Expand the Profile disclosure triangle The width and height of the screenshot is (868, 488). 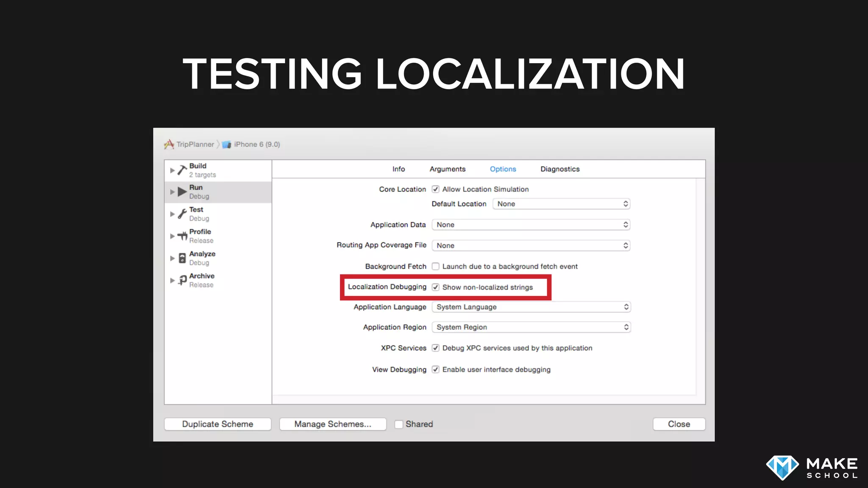[172, 236]
